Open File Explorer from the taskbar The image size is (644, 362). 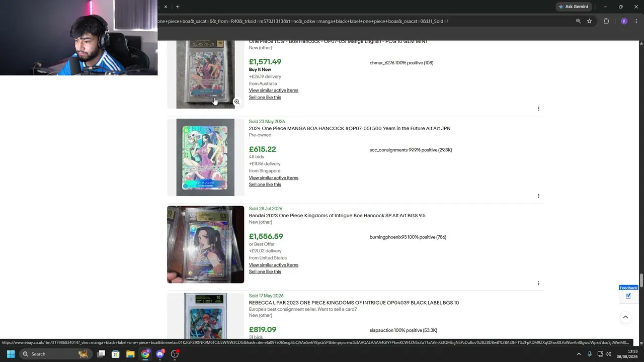pyautogui.click(x=130, y=354)
